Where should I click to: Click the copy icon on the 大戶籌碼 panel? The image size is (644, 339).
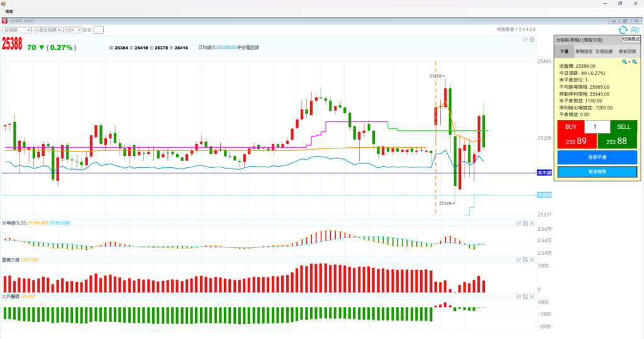click(525, 296)
